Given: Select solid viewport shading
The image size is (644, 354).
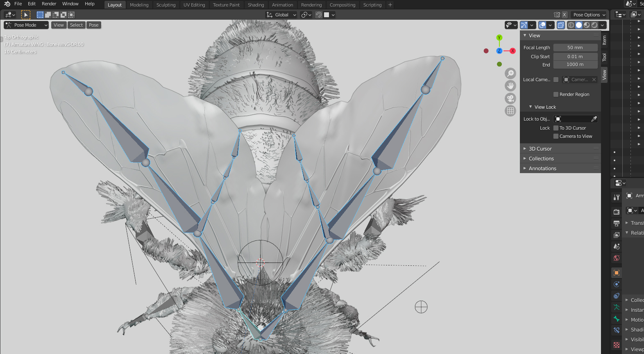Looking at the screenshot, I should (x=579, y=25).
